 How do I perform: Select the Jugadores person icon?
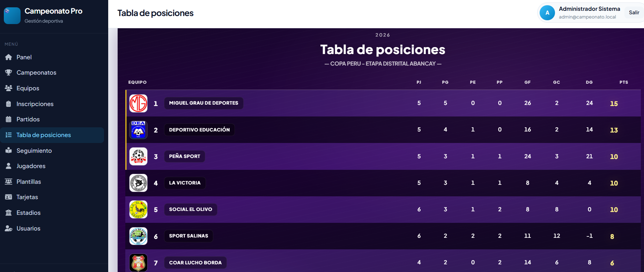9,166
